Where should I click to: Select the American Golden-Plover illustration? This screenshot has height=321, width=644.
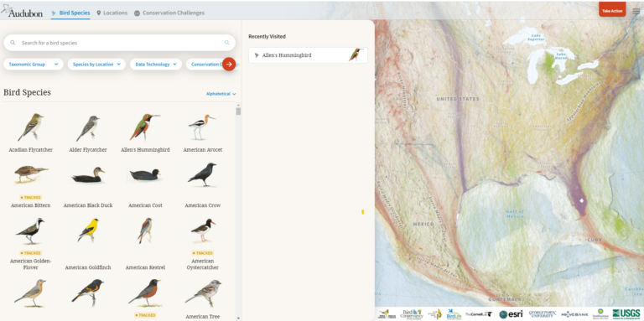30,230
